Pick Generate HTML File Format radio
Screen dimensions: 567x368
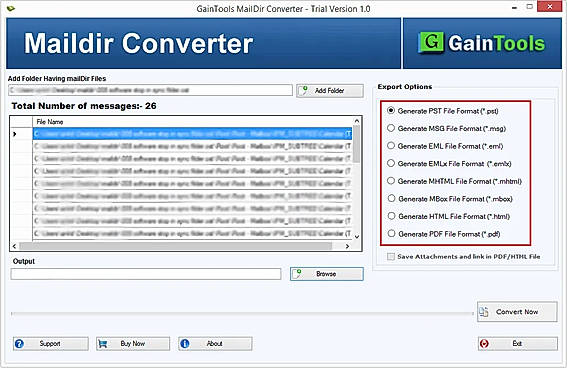point(391,216)
